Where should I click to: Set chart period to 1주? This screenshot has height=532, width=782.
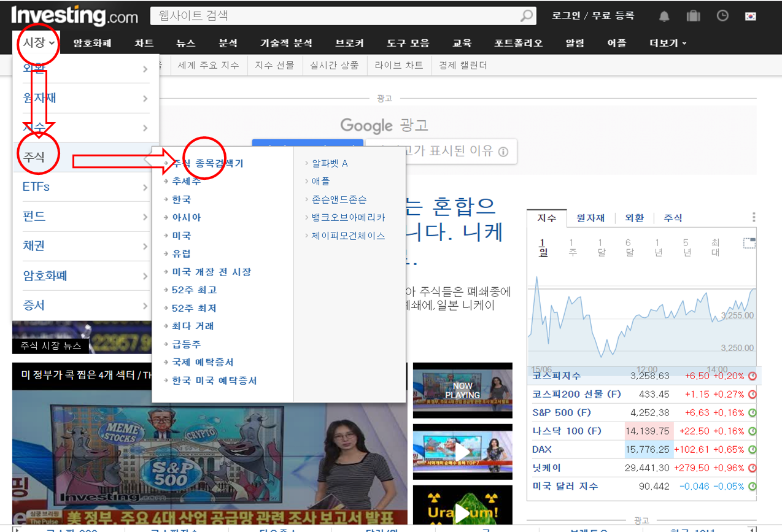(x=572, y=247)
